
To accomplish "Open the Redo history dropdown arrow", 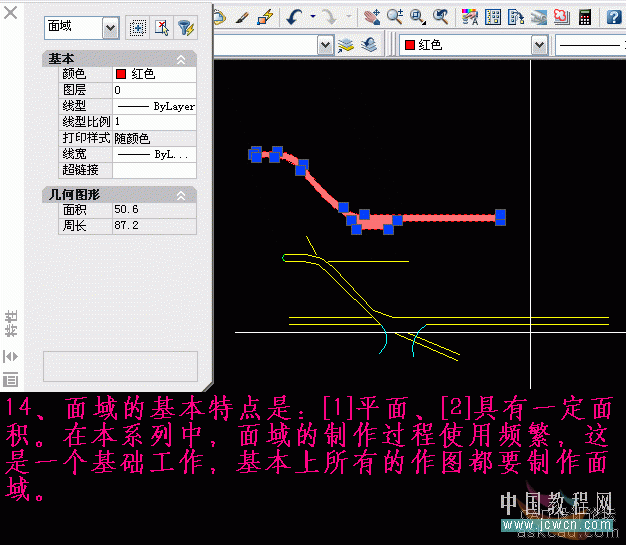I will [349, 17].
